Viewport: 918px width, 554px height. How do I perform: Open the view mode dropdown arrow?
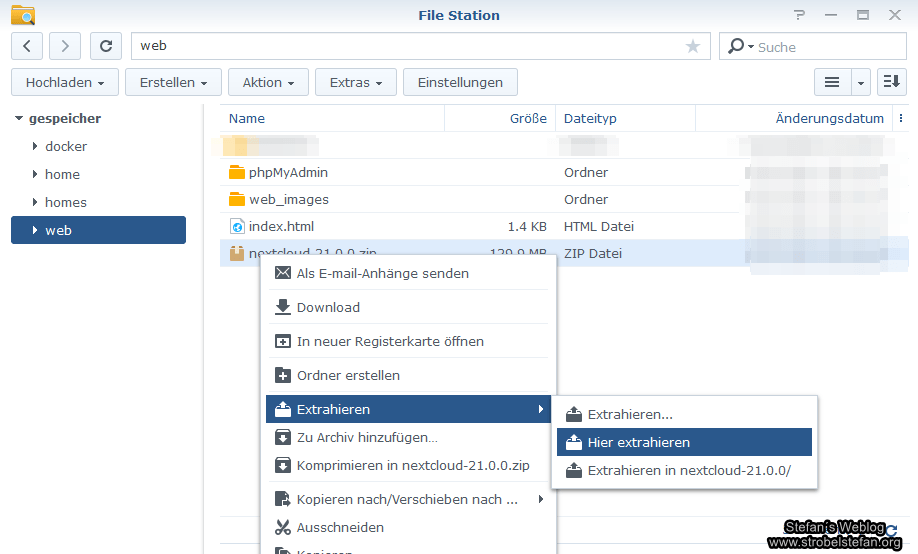[861, 82]
